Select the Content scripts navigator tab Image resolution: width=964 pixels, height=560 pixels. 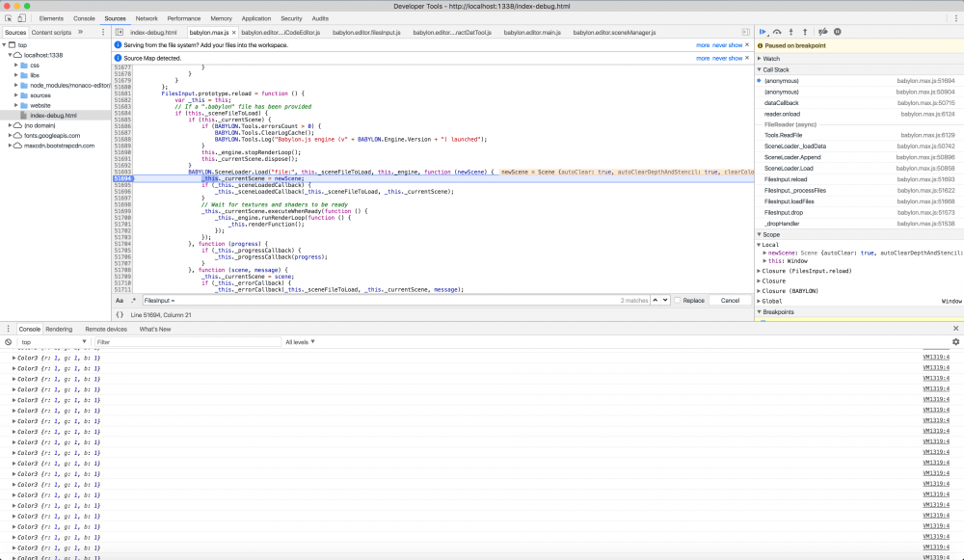coord(51,33)
